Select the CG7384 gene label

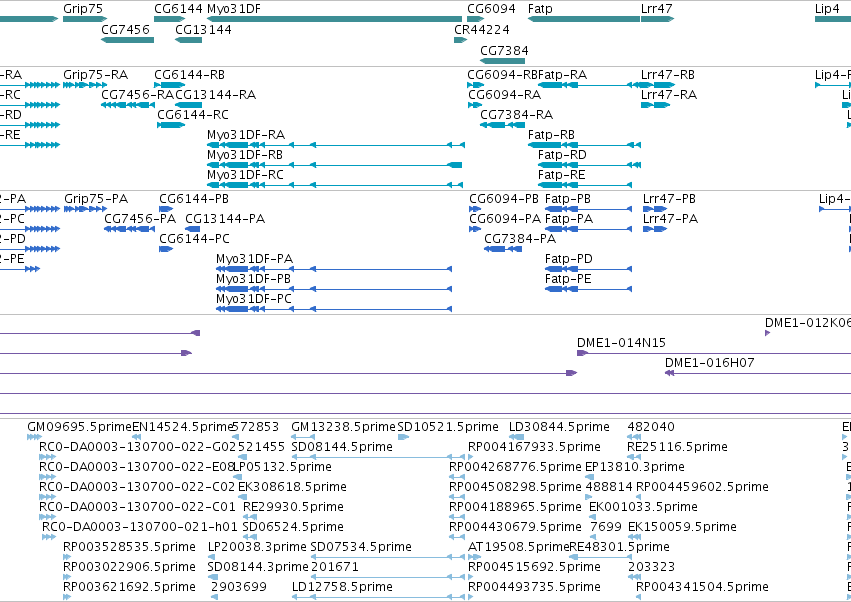point(504,50)
